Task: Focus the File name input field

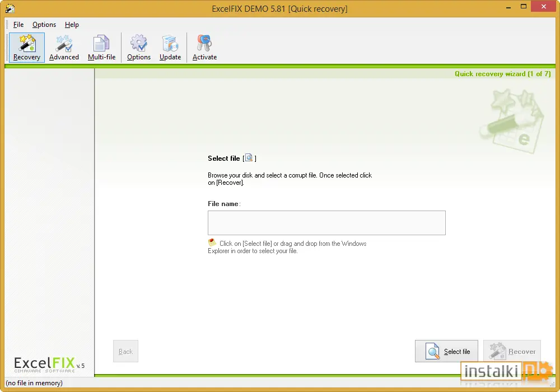Action: tap(326, 223)
